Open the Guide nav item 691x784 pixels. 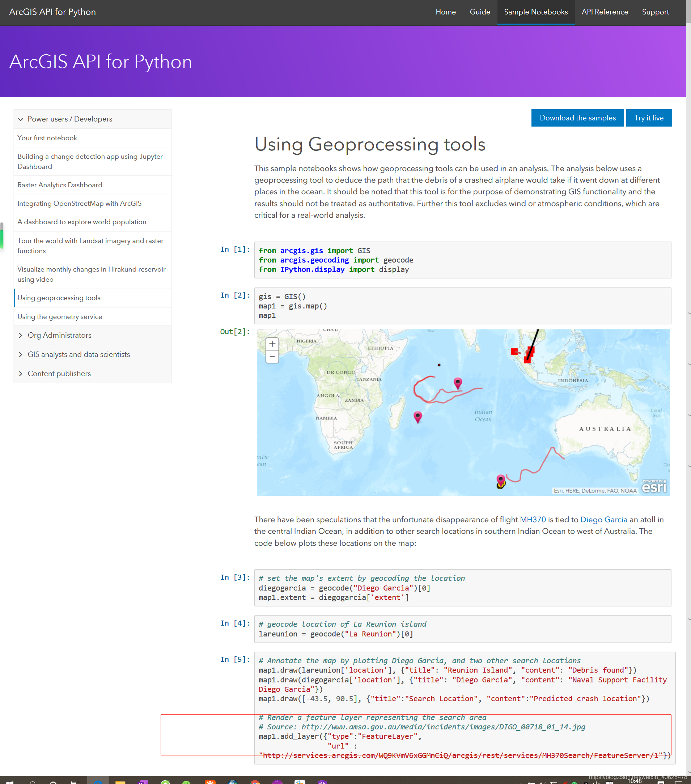(x=480, y=12)
